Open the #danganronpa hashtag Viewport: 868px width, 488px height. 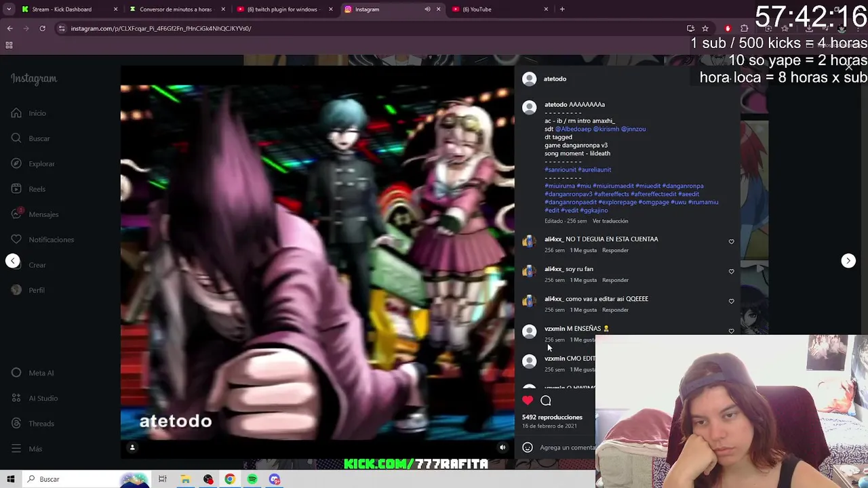[x=682, y=186]
